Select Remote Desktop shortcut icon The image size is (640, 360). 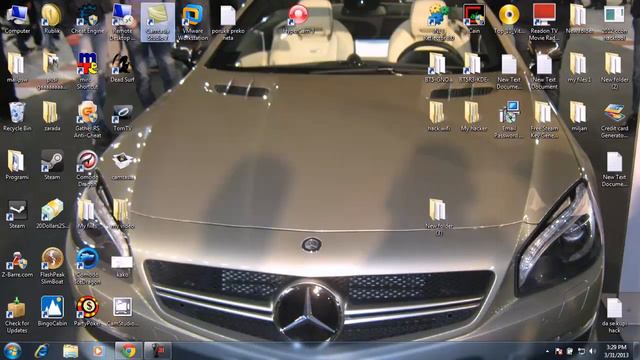(x=122, y=22)
